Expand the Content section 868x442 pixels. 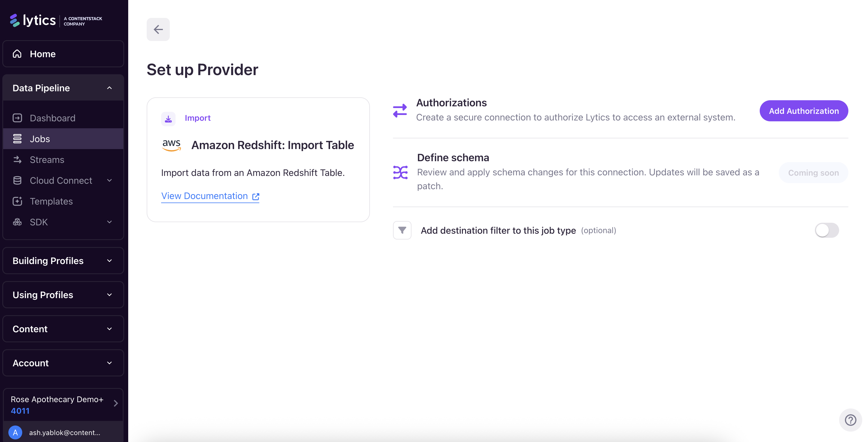63,329
